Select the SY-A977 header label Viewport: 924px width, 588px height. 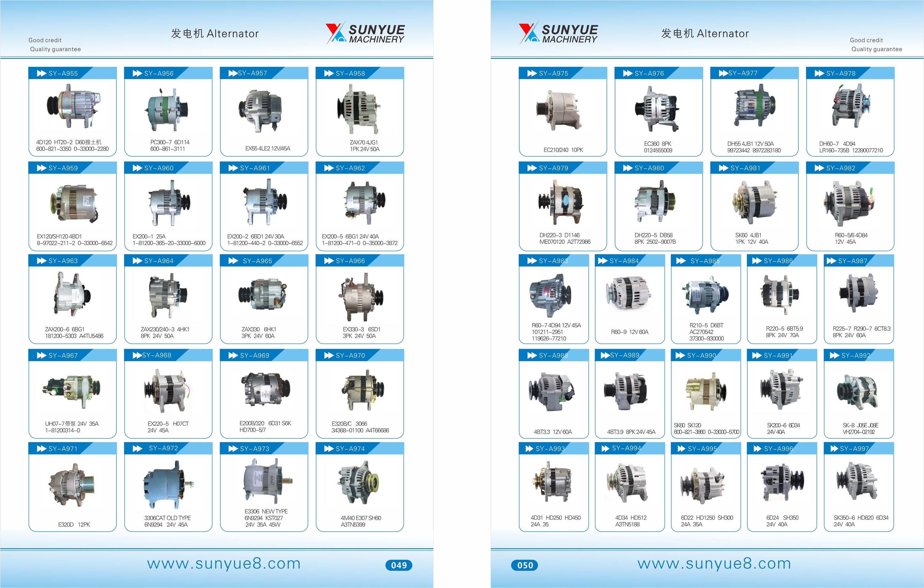pos(743,73)
